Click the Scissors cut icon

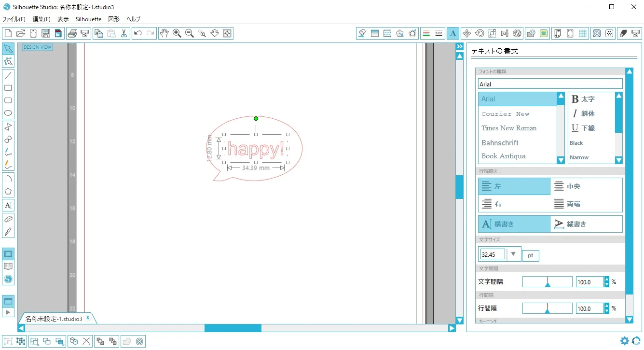pyautogui.click(x=124, y=33)
